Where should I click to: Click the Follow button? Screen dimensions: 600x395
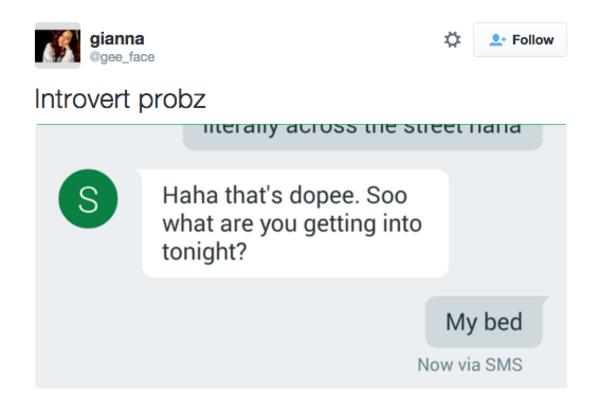click(520, 40)
